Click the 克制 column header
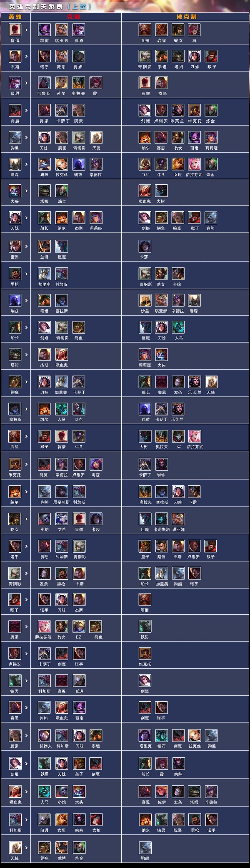Screen dimensions: 250x868 tap(74, 17)
